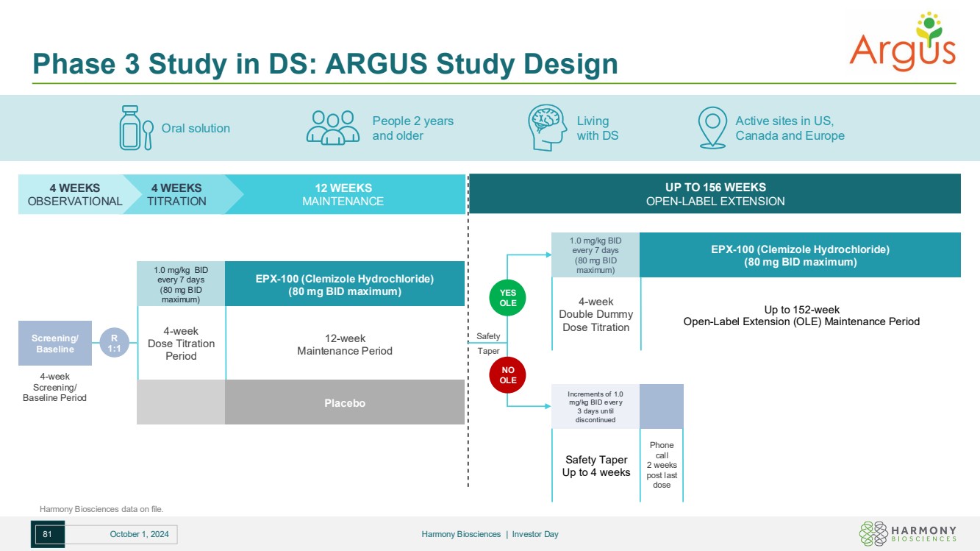
Task: Click the Harmony Biosciences logo
Action: click(x=908, y=533)
